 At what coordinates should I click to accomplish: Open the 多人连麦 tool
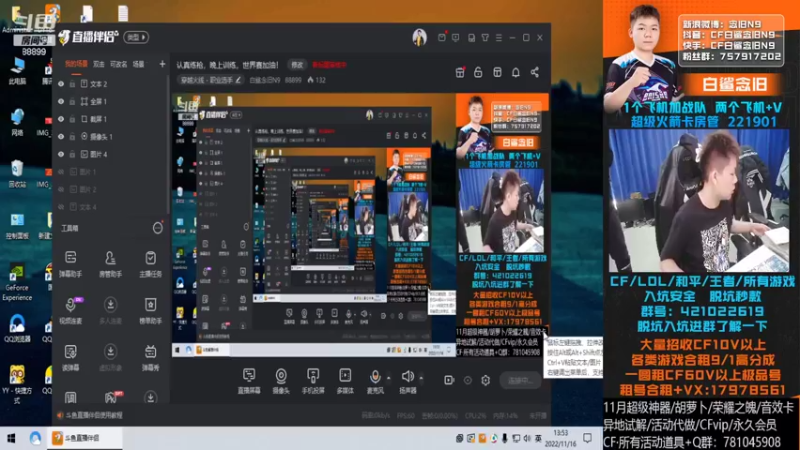tap(110, 310)
